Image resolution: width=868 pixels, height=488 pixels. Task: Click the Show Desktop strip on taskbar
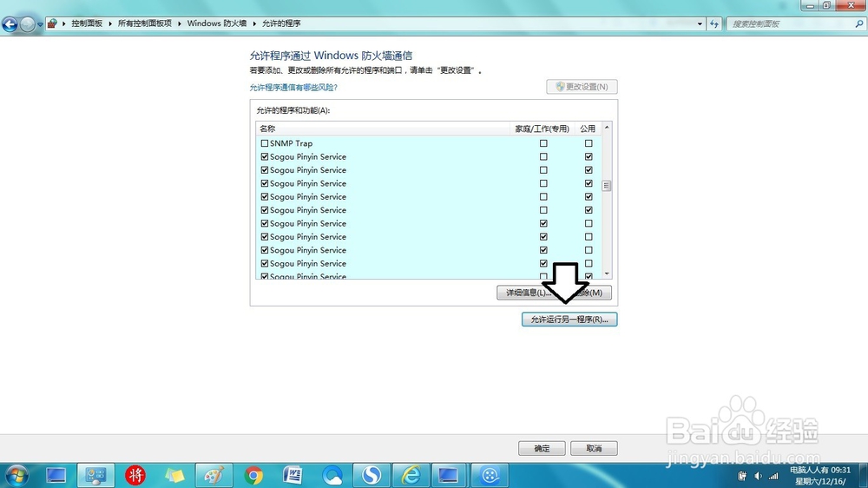click(864, 475)
